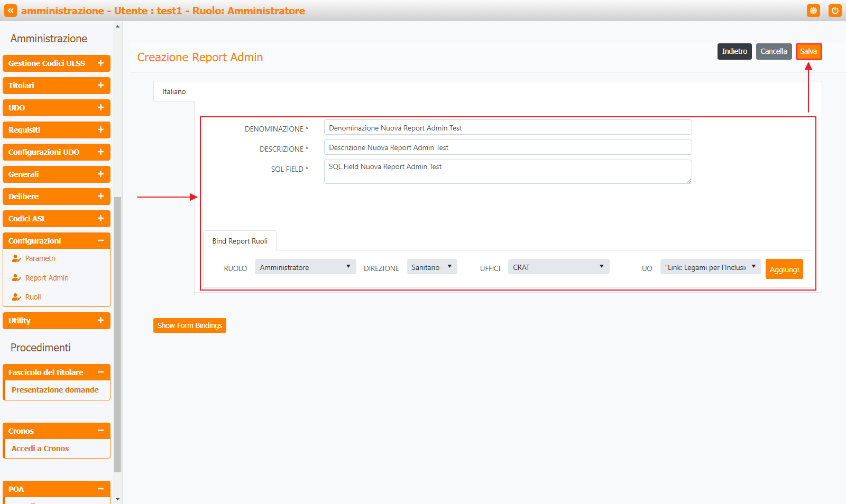Select the Bind Report Ruoli tab
This screenshot has width=846, height=504.
tap(240, 241)
